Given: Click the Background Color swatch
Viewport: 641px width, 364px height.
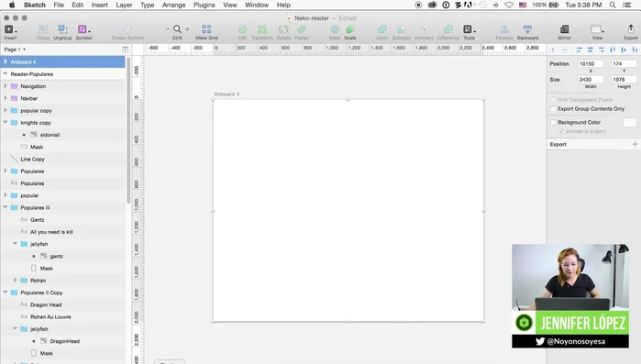Looking at the screenshot, I should [x=630, y=123].
